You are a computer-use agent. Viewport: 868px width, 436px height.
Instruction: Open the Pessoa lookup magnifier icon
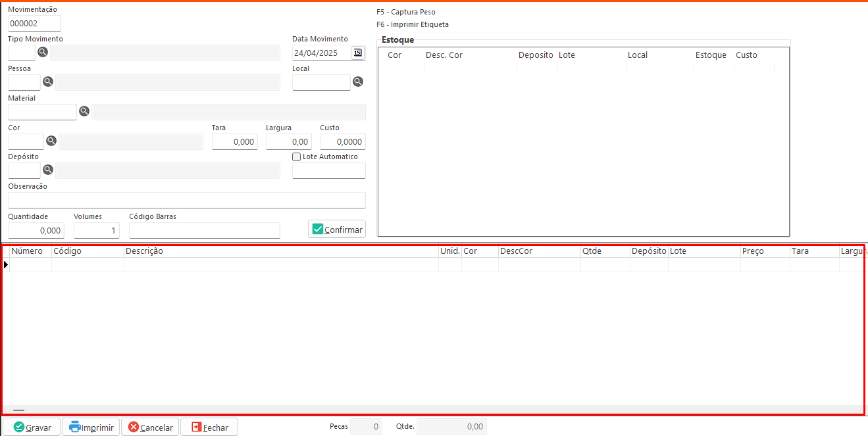click(47, 82)
